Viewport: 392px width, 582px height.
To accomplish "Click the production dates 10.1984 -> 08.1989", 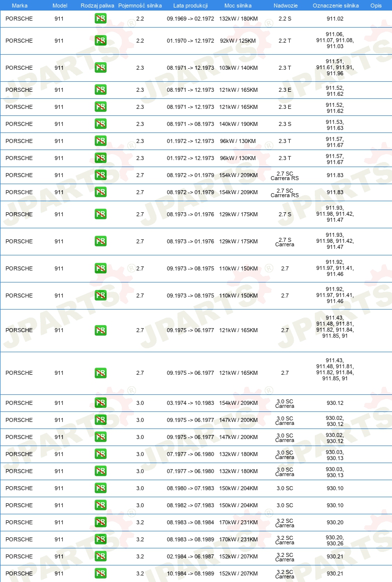I will (190, 573).
